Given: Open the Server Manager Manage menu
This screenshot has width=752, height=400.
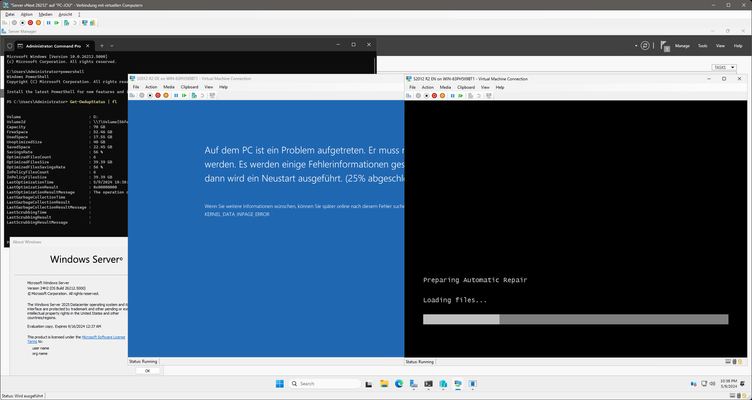Looking at the screenshot, I should click(x=682, y=46).
